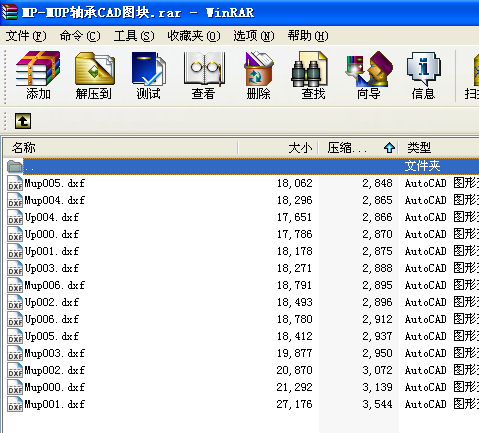Click the DXF icon of Mup000.dxf
479x433 pixels.
click(x=15, y=387)
